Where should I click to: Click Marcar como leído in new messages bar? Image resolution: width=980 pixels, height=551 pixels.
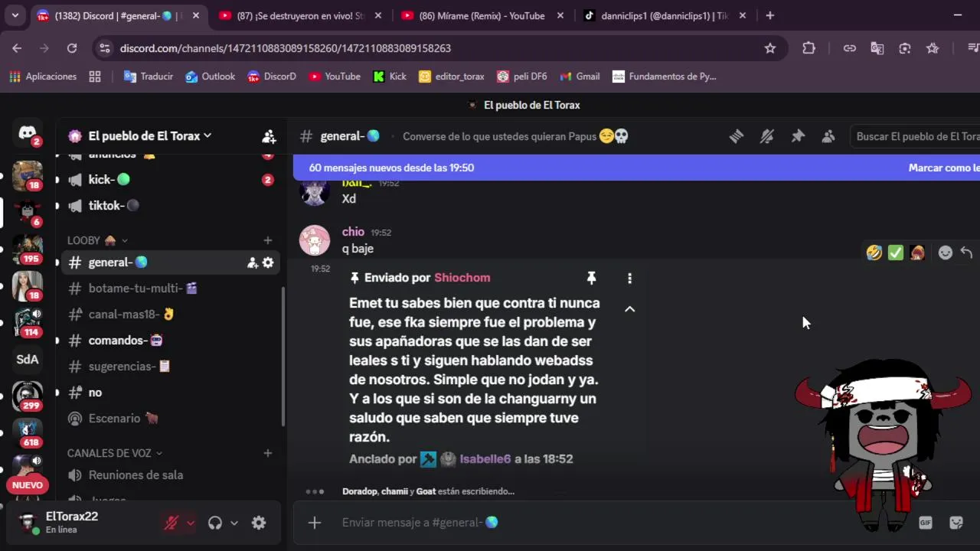[944, 168]
